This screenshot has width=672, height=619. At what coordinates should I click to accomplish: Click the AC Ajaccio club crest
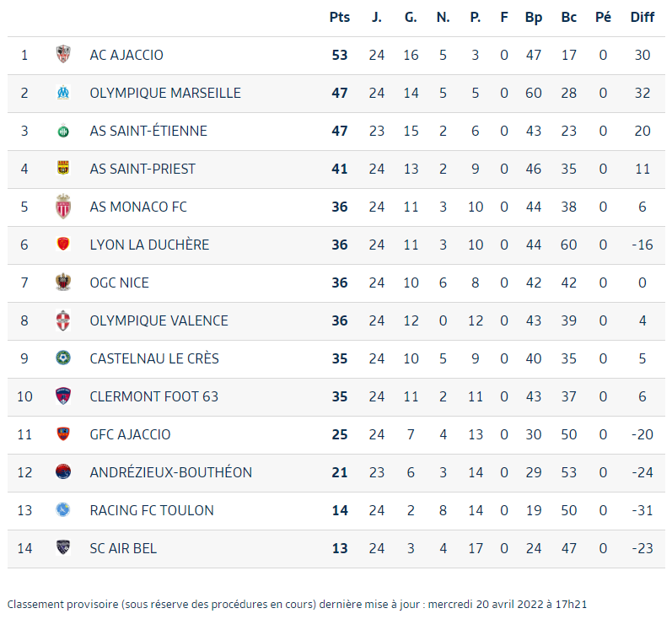[63, 55]
